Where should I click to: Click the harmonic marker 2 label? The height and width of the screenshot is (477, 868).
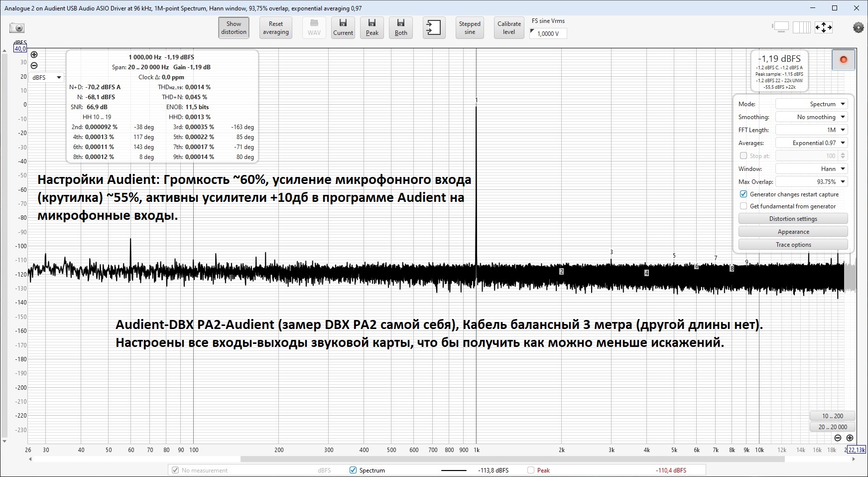561,272
